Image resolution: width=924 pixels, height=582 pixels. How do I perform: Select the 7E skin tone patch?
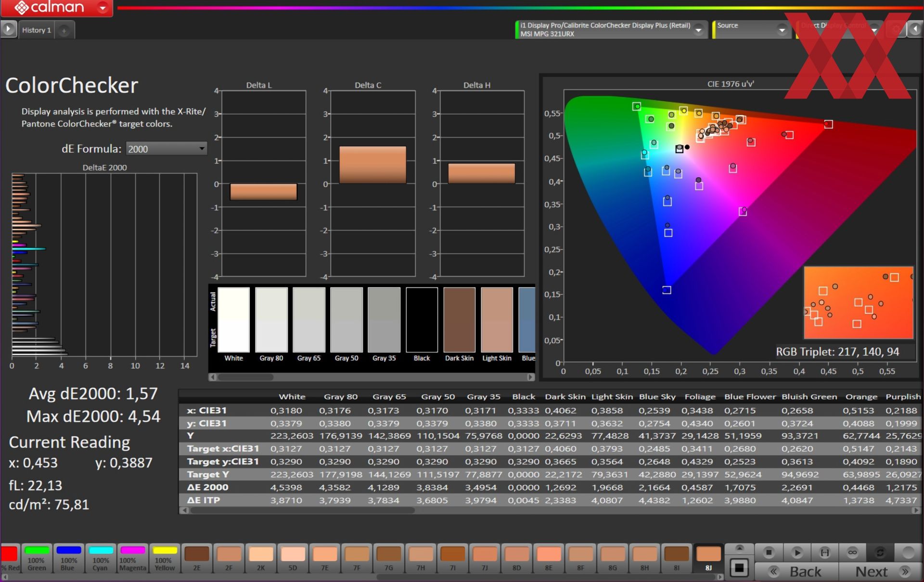(x=325, y=558)
